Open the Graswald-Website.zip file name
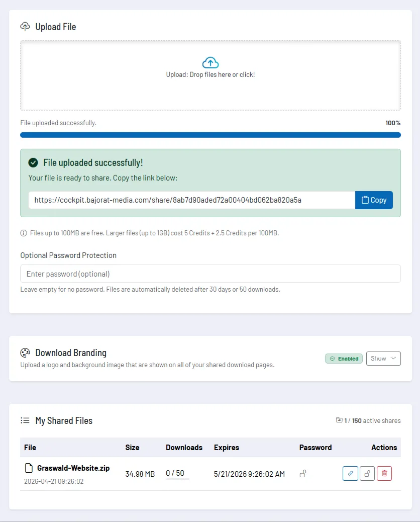 [73, 468]
